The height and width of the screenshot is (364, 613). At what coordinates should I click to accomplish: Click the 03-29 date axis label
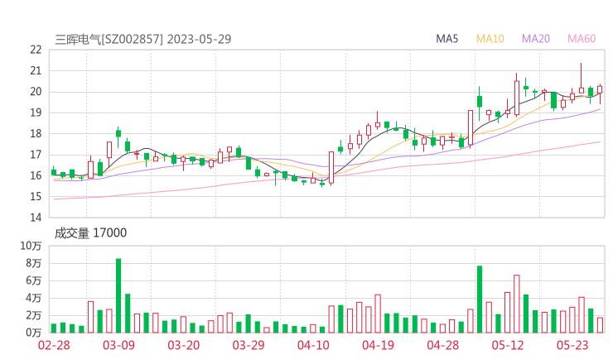point(249,345)
